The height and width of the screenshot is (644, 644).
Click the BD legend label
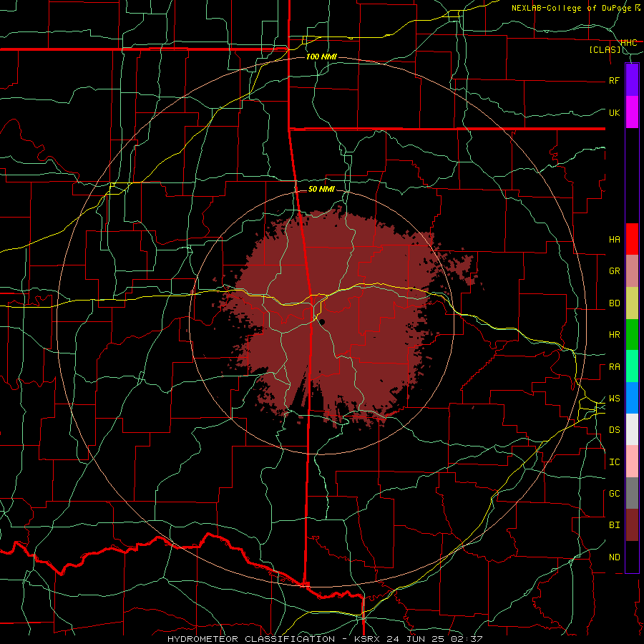614,303
